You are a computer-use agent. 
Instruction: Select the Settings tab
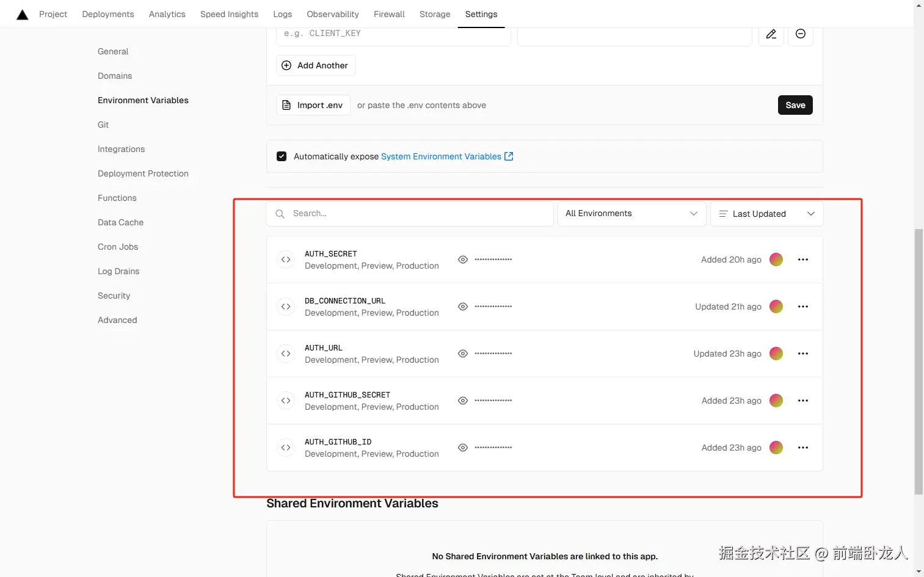coord(481,14)
